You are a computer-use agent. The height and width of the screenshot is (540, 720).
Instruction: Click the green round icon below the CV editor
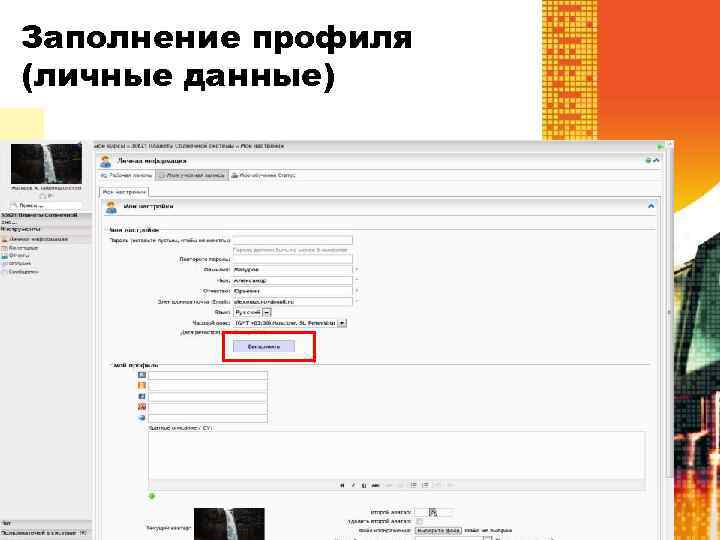(x=152, y=496)
